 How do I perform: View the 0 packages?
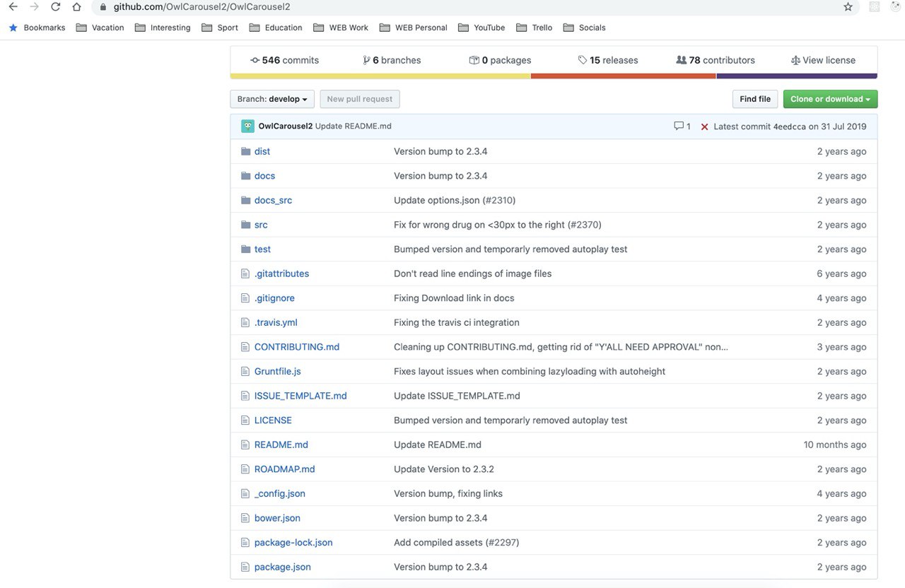coord(500,60)
